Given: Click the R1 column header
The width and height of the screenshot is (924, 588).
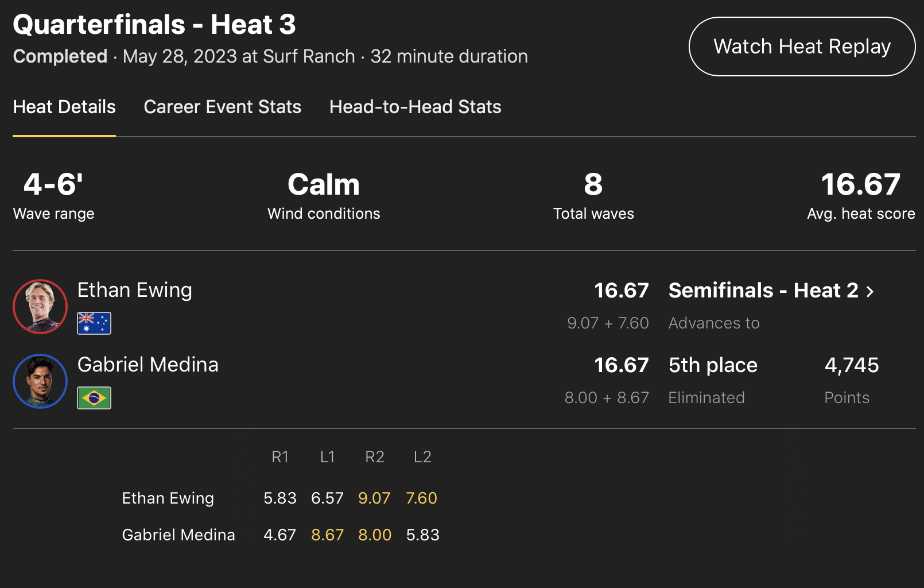Looking at the screenshot, I should click(280, 457).
